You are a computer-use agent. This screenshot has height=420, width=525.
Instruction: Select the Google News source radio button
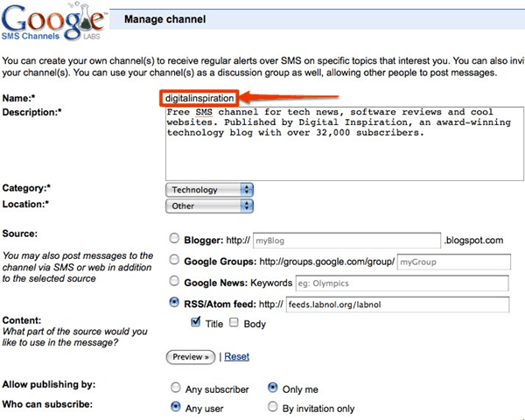(174, 281)
